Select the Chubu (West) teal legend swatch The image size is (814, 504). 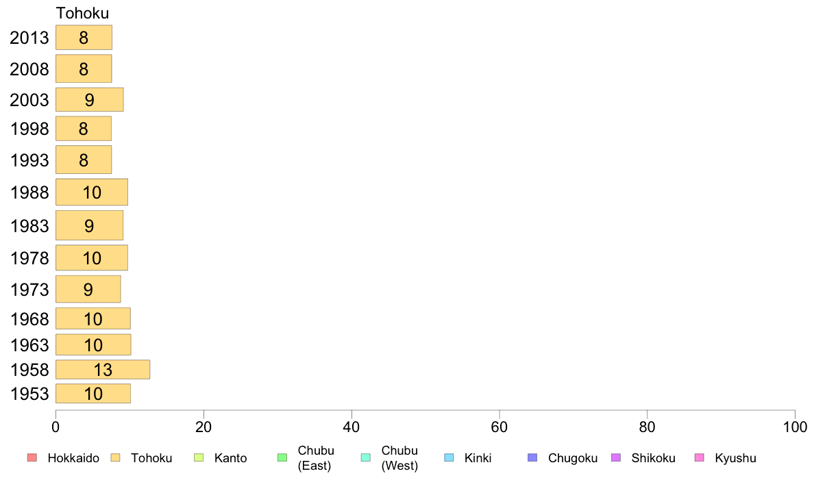tap(365, 458)
